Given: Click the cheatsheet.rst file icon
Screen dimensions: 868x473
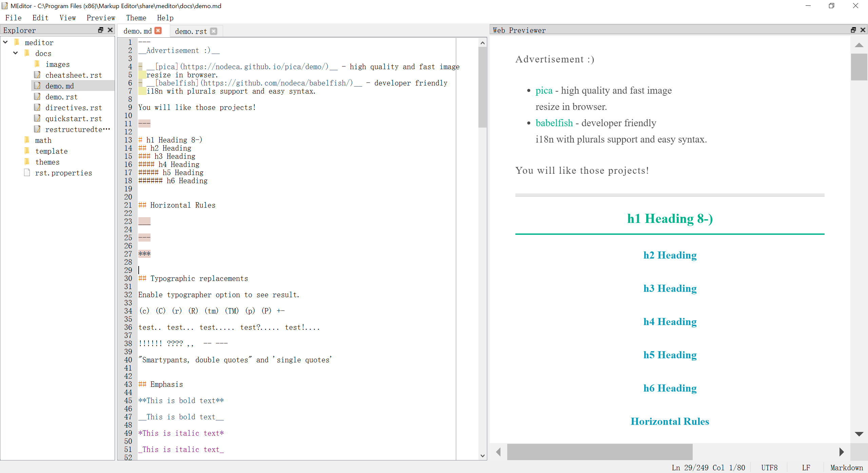Looking at the screenshot, I should tap(37, 75).
